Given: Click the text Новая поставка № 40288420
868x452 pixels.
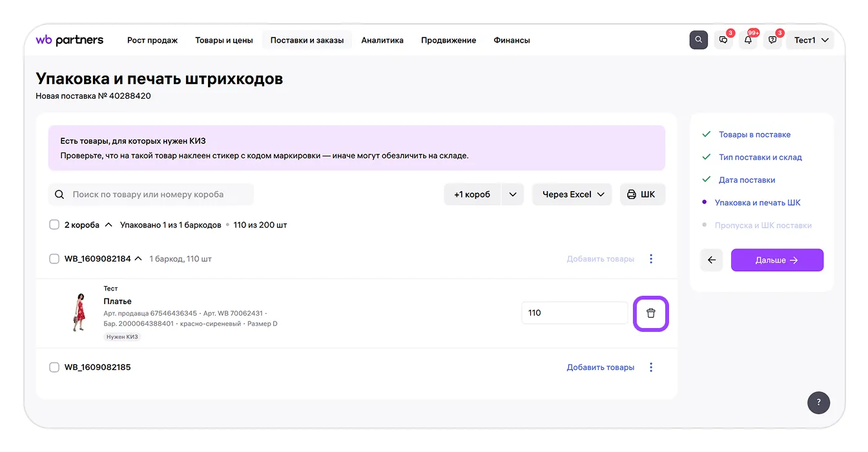Looking at the screenshot, I should click(93, 96).
